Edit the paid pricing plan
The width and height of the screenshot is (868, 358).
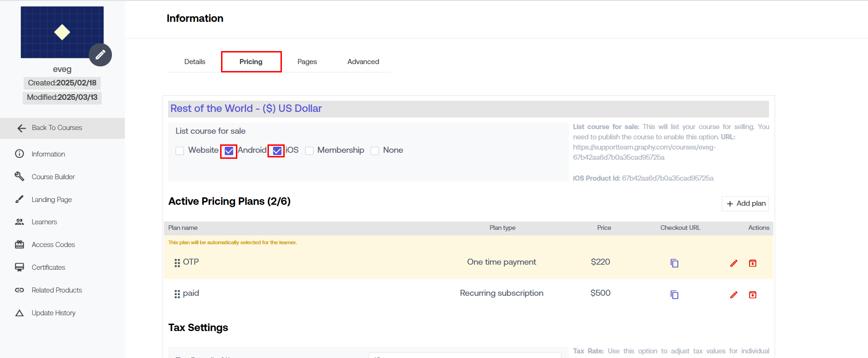click(x=734, y=295)
